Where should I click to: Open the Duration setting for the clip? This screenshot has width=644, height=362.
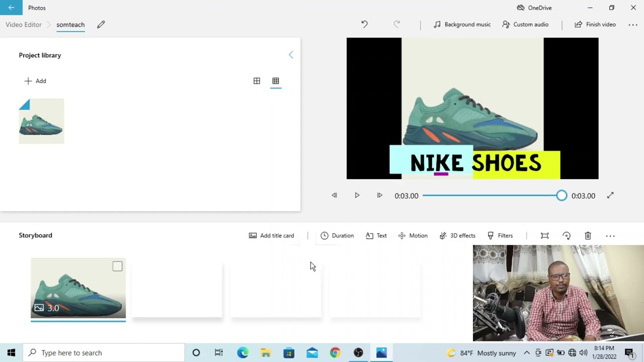click(337, 236)
